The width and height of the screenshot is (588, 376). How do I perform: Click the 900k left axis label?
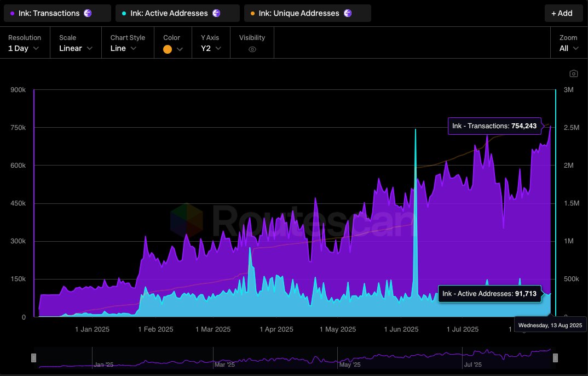click(18, 90)
